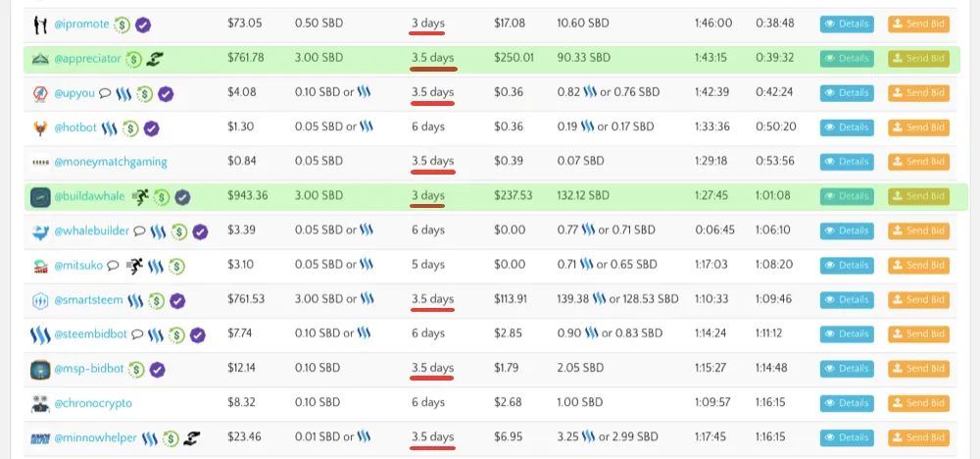Click the runner icon beside @buildawhale
The image size is (980, 459).
140,197
